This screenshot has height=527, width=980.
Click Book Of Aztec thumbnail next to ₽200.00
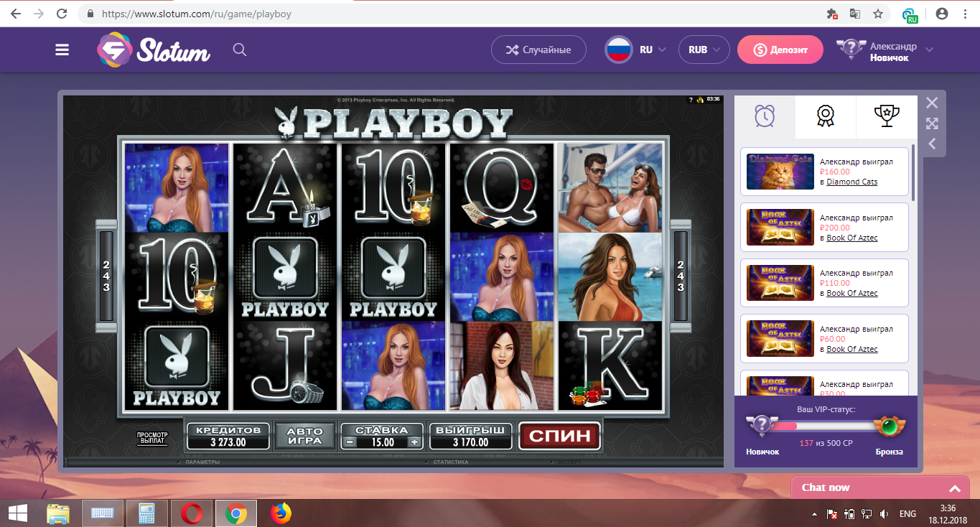point(780,228)
